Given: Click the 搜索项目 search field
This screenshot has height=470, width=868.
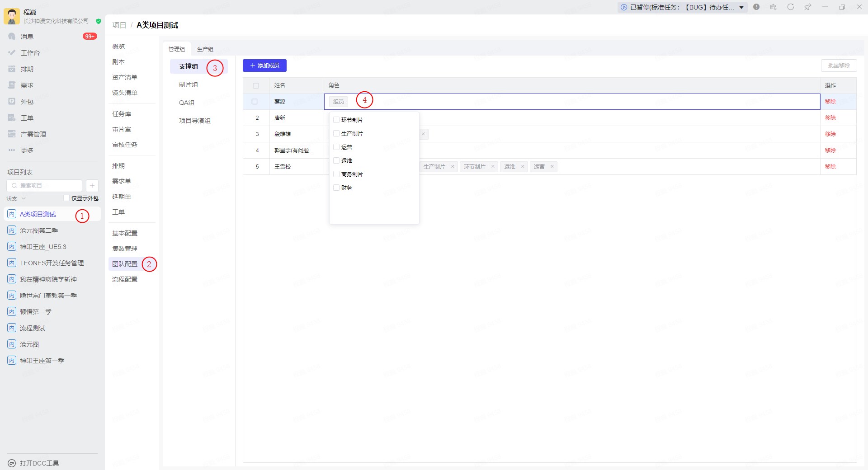Looking at the screenshot, I should pos(45,186).
